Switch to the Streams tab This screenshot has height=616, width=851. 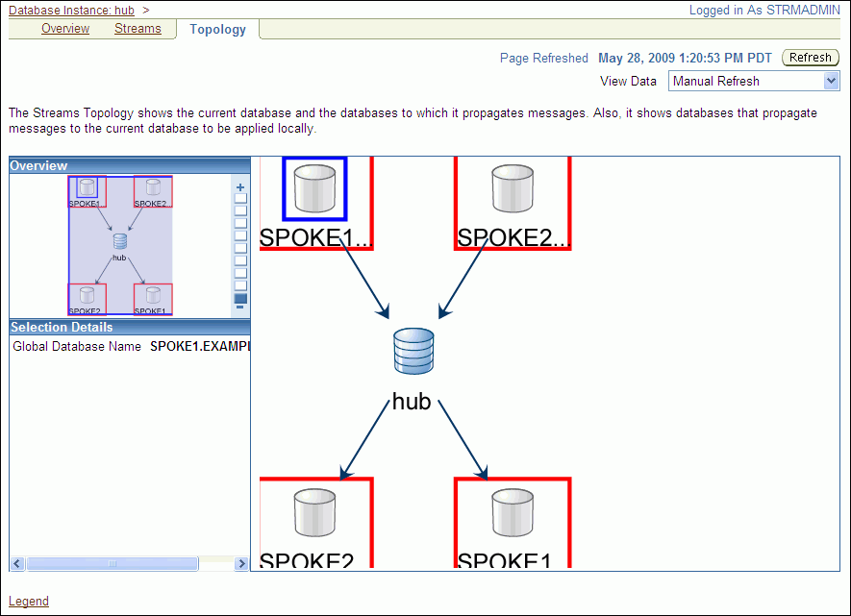(x=138, y=29)
